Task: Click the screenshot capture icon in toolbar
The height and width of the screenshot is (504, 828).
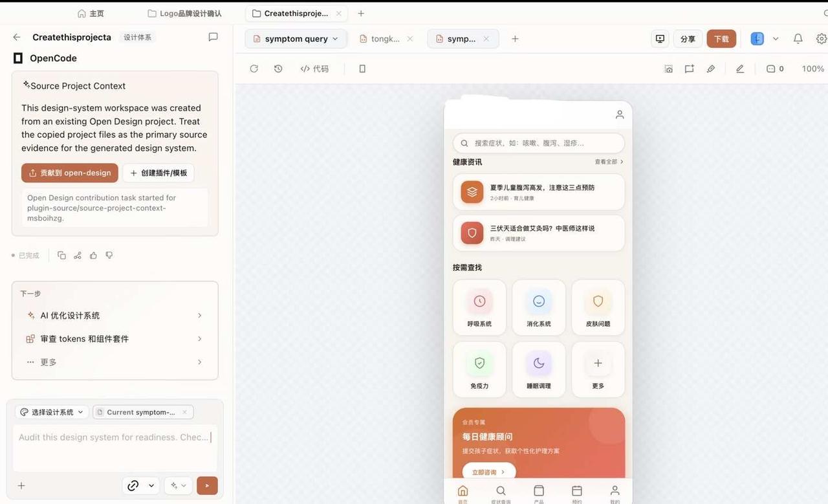Action: (x=668, y=69)
